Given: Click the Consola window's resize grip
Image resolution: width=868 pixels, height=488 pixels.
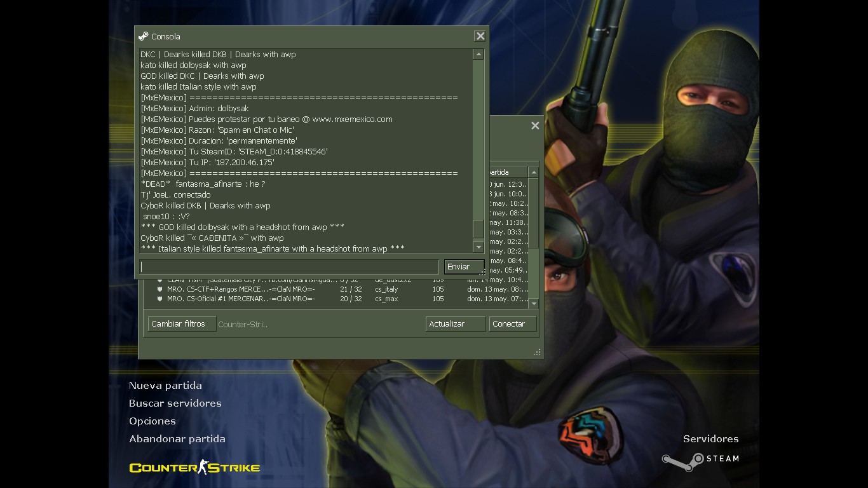Looking at the screenshot, I should [482, 272].
